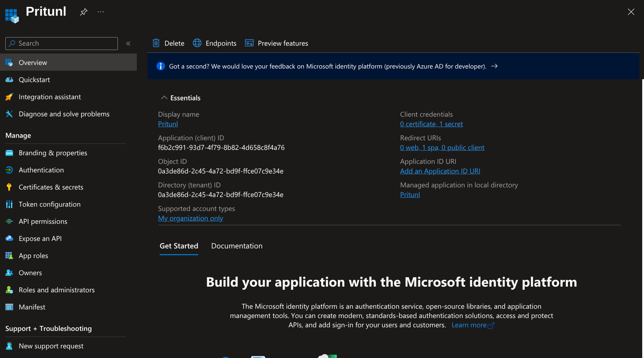The width and height of the screenshot is (644, 358).
Task: Collapse the sidebar menu with double chevron
Action: (128, 44)
